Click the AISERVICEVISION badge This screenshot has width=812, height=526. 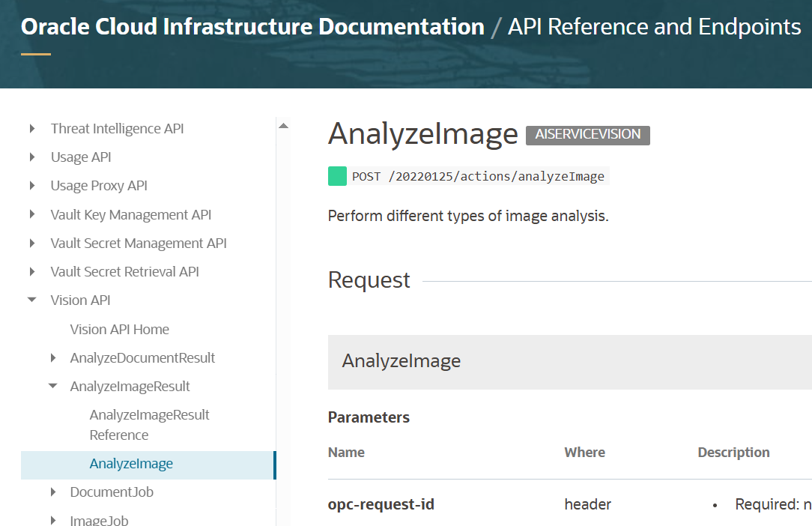[x=588, y=135]
